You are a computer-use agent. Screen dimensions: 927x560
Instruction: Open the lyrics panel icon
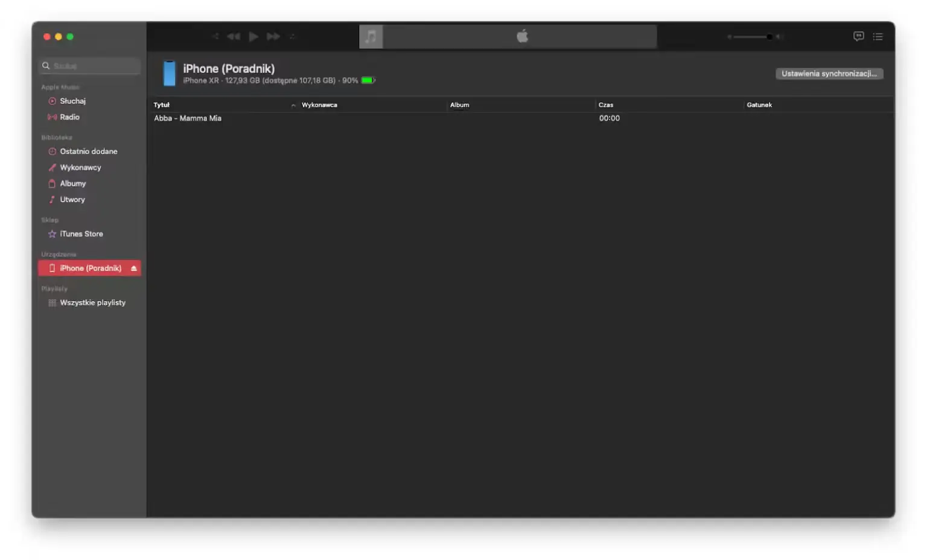pyautogui.click(x=858, y=37)
